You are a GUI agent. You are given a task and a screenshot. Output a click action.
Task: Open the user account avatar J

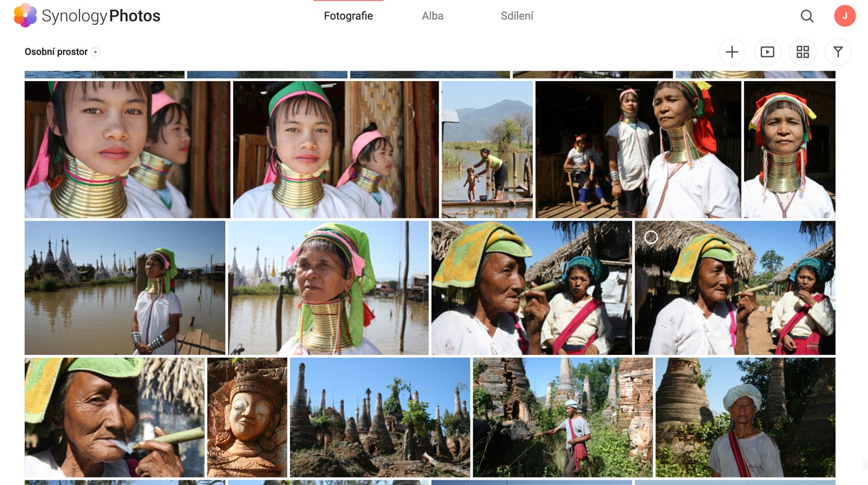pos(844,16)
